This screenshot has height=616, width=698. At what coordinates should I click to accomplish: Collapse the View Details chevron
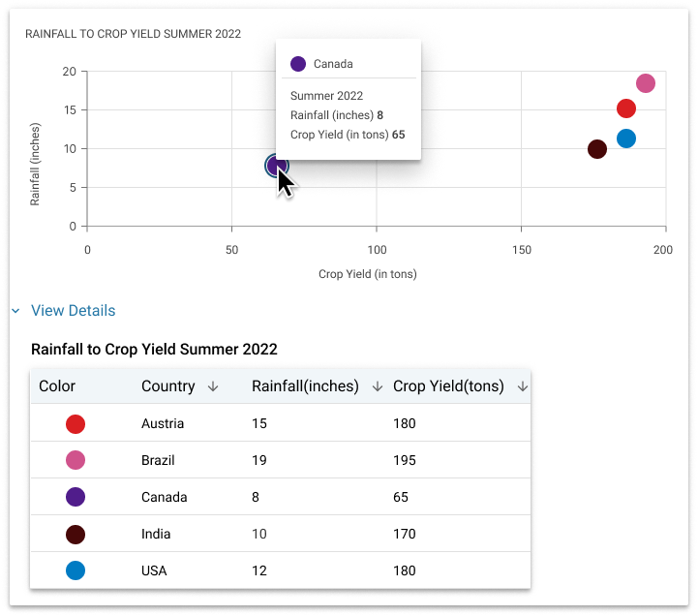[16, 311]
